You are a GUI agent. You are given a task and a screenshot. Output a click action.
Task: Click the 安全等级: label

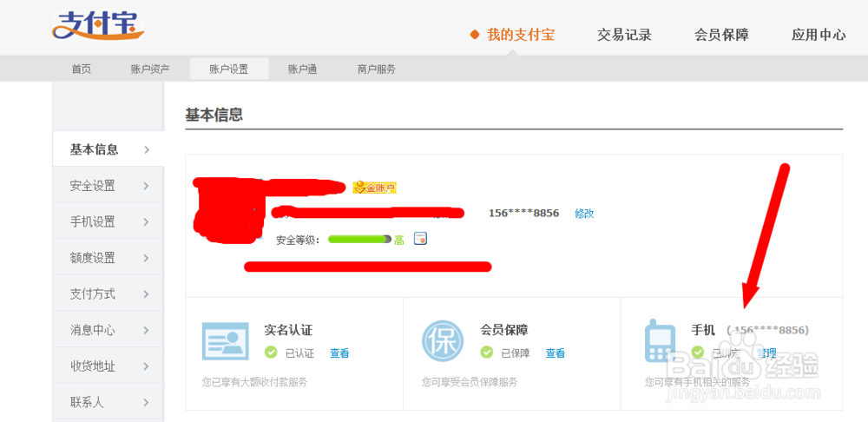pos(299,241)
